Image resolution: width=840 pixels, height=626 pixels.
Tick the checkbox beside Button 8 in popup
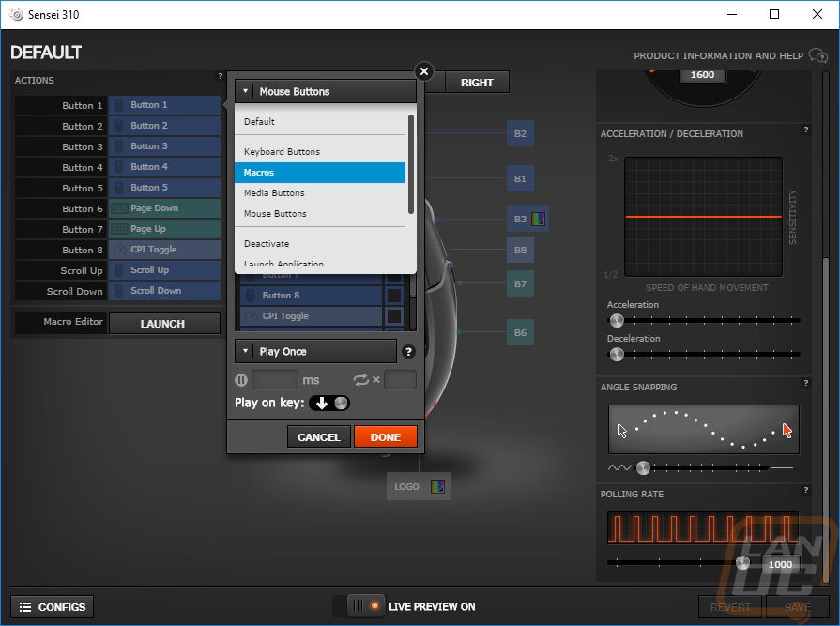coord(394,295)
